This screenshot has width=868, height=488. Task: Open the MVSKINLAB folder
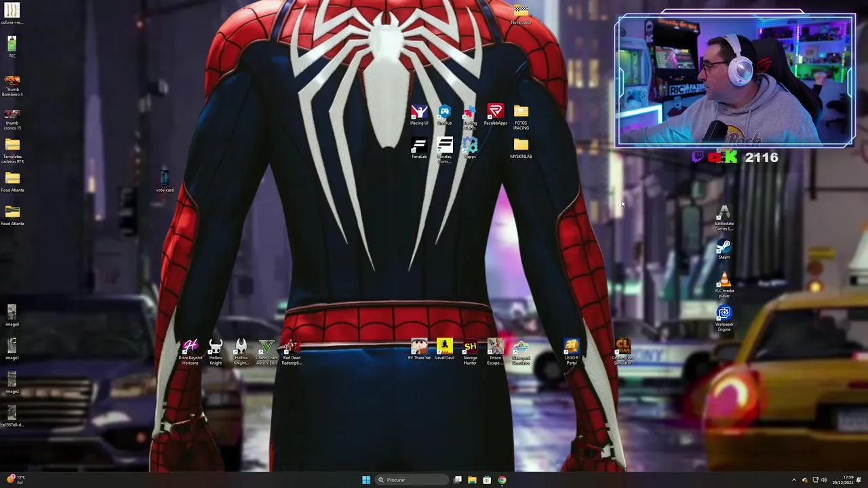coord(521,148)
